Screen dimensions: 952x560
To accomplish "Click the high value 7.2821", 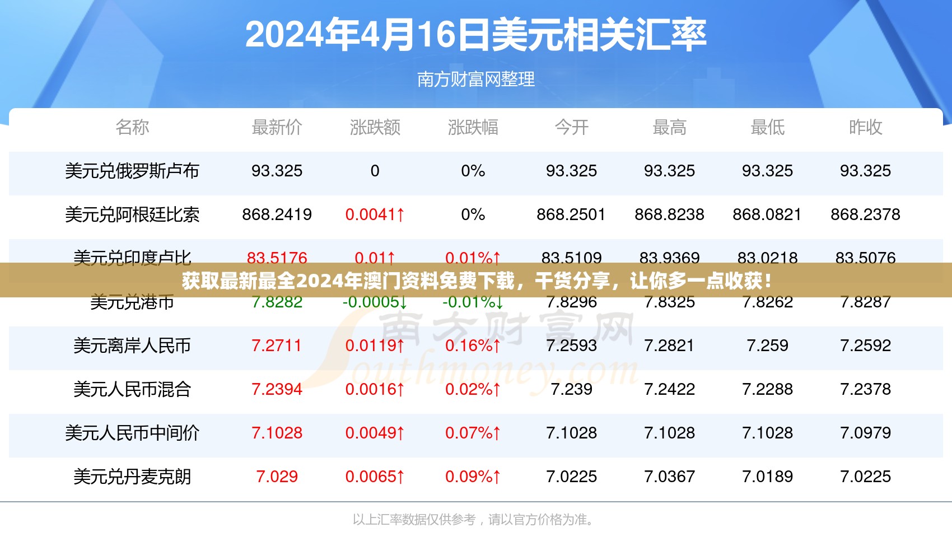I will pos(669,346).
